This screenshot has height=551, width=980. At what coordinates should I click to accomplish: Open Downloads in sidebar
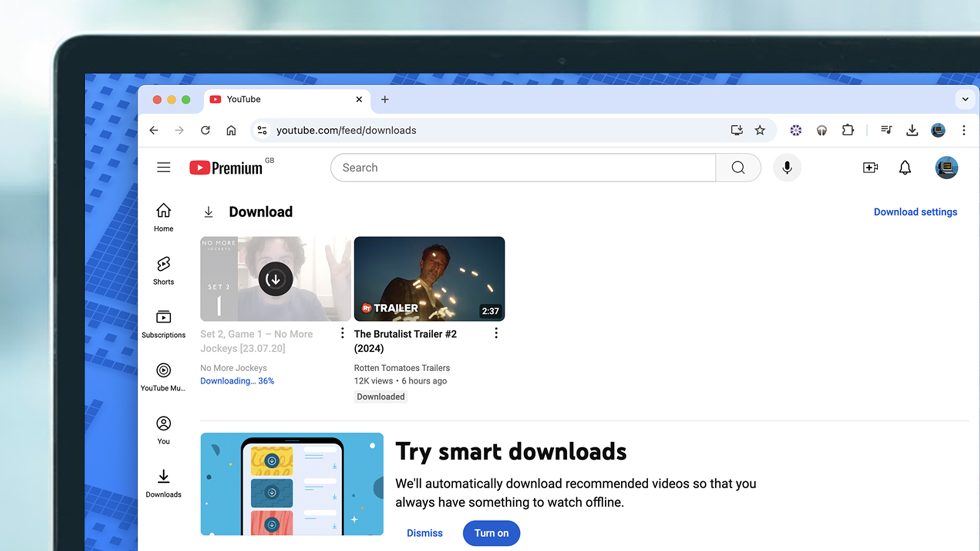(164, 484)
